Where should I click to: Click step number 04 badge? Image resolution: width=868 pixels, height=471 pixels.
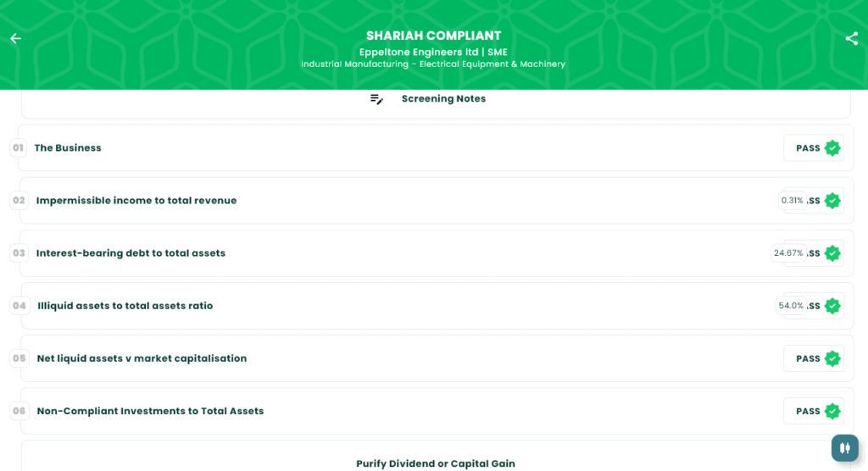tap(19, 306)
